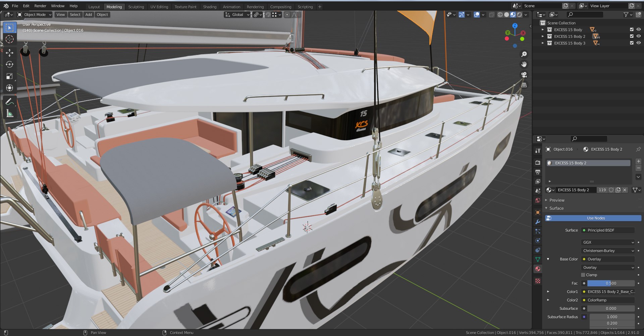
Task: Toggle the camera view icon
Action: [524, 75]
